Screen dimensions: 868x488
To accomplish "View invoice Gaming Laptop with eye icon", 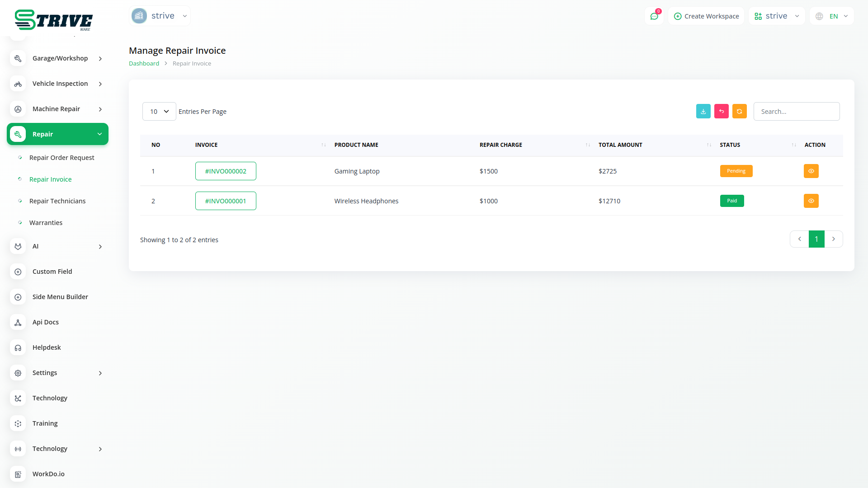I will tap(811, 171).
